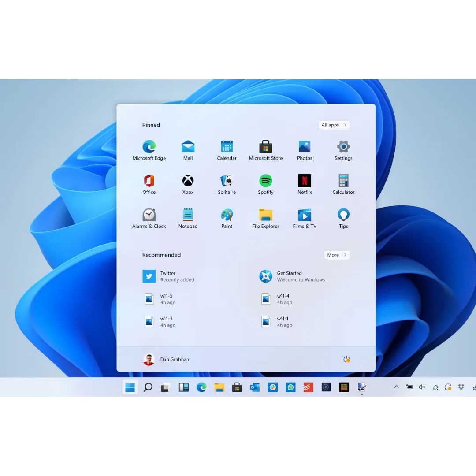
Task: Click the battery tray icon
Action: click(x=409, y=387)
